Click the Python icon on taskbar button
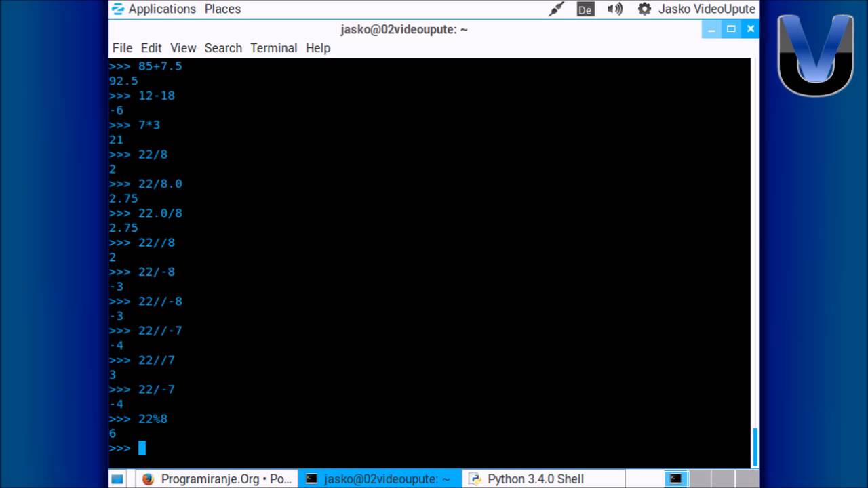The height and width of the screenshot is (488, 868). 475,479
